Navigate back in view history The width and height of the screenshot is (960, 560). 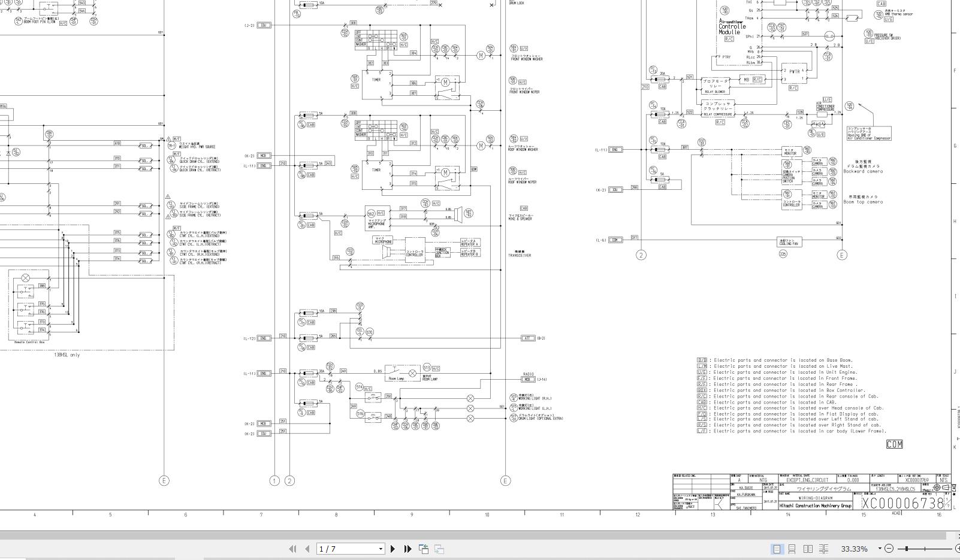point(423,548)
